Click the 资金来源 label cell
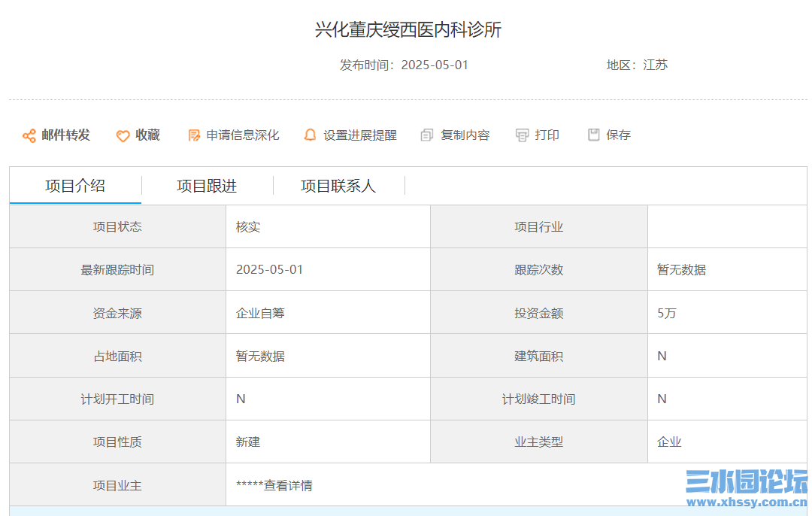Image resolution: width=812 pixels, height=516 pixels. point(117,313)
